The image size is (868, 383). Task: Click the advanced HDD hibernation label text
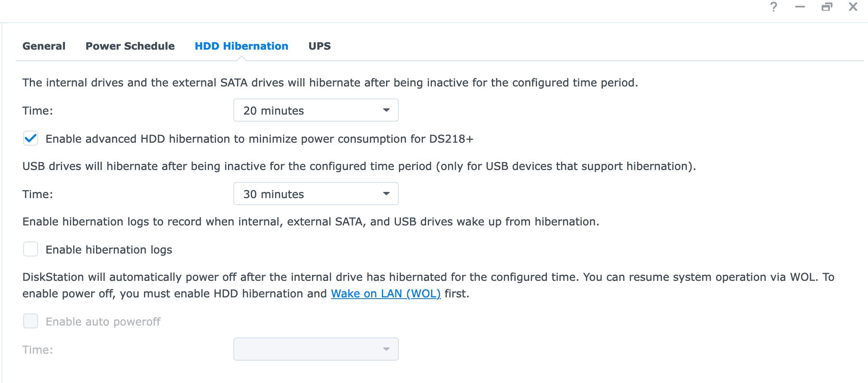pyautogui.click(x=259, y=139)
